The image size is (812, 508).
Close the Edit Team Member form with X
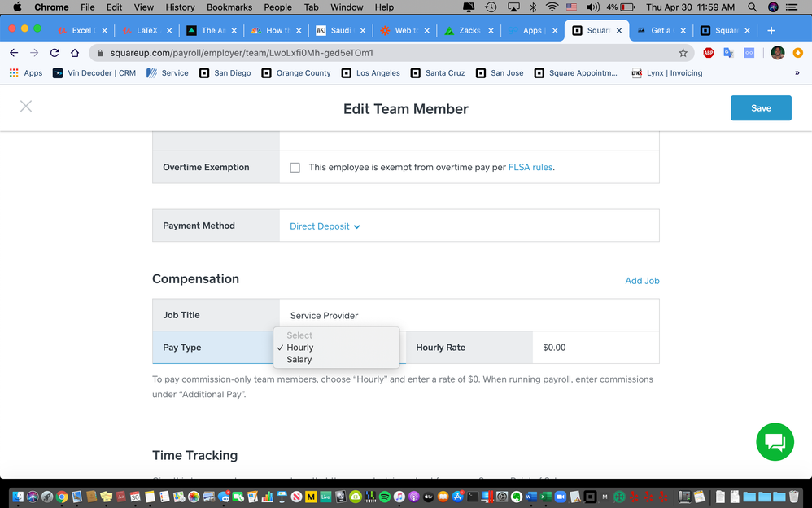pyautogui.click(x=26, y=107)
